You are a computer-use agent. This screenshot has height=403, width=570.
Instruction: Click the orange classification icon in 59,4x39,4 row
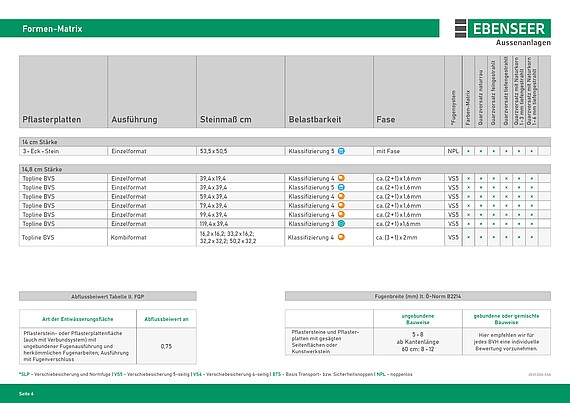pos(341,196)
